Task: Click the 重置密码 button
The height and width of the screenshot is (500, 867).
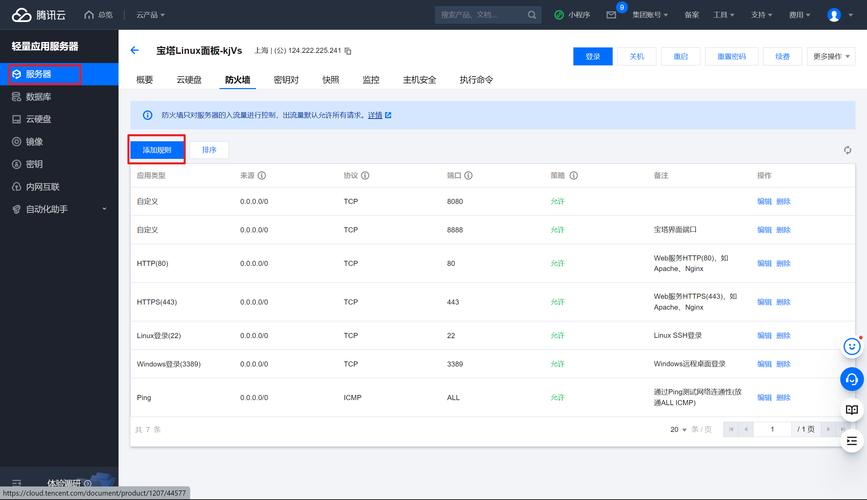Action: coord(732,56)
